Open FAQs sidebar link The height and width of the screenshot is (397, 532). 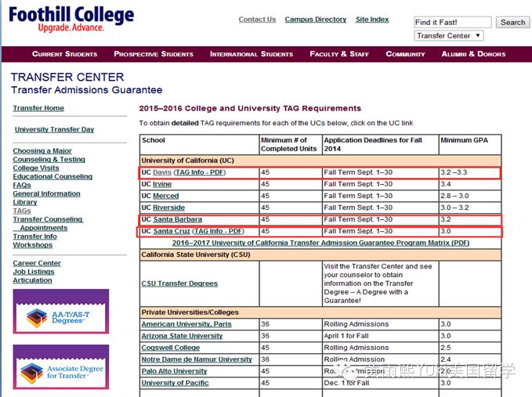pos(22,185)
